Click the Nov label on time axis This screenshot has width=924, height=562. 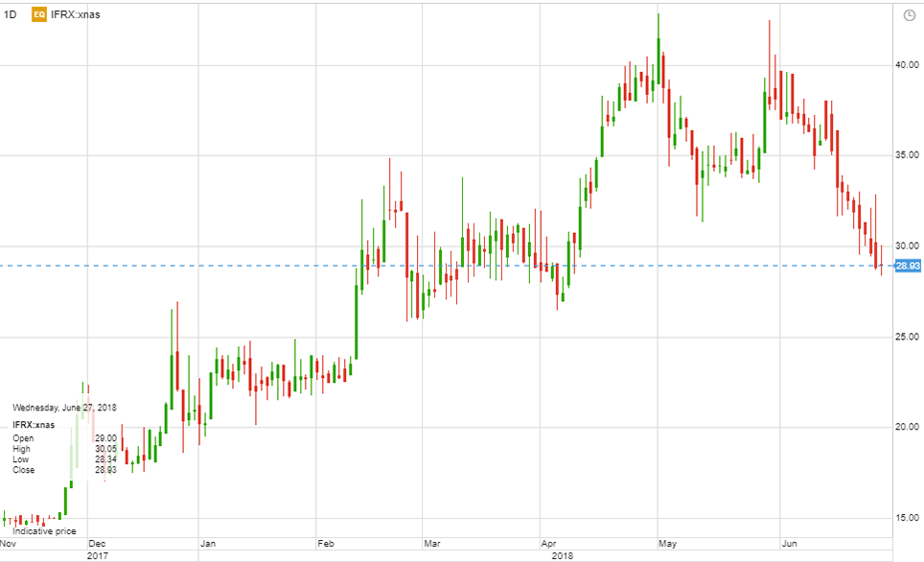9,543
